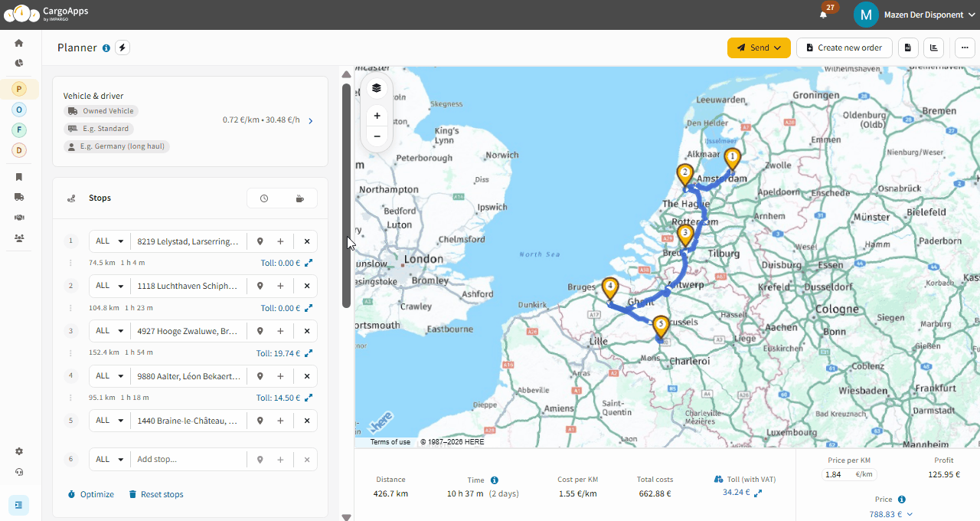Open the ALL dropdown for stop 4
Screen dimensions: 980x521
(110, 375)
